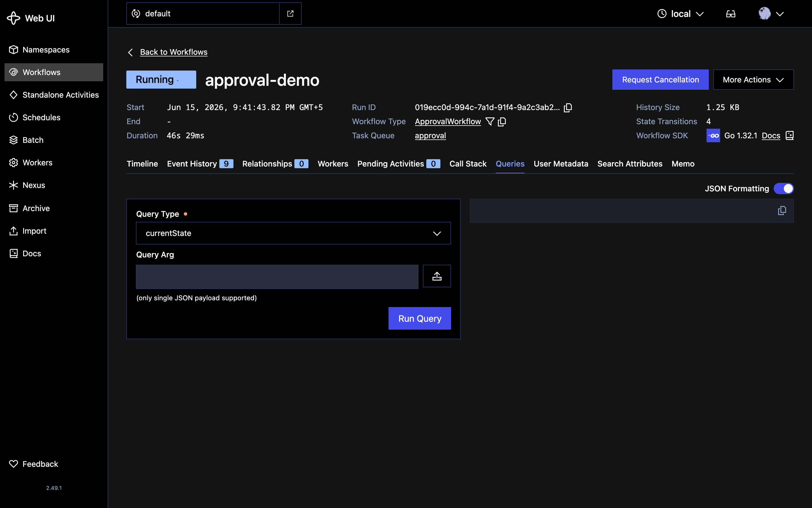
Task: Filter by ApprovalWorkflow type funnel icon
Action: click(490, 121)
